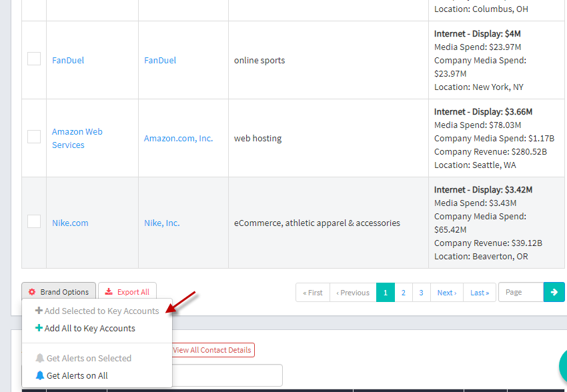Screen dimensions: 567x392
Task: Tick the checkbox for the FanDuel row
Action: tap(34, 59)
